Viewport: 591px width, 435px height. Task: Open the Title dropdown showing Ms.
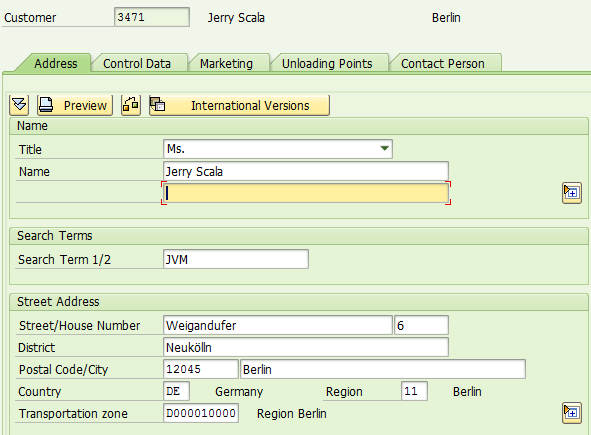pos(278,149)
